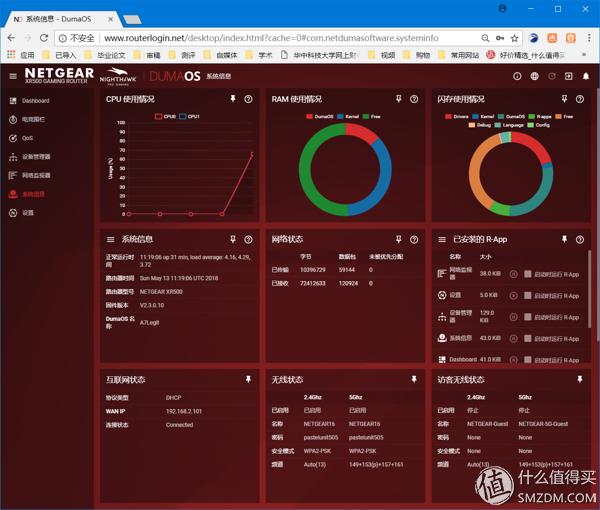Click the logout icon in DumaOS header
Viewport: 600px width, 510px height.
tap(569, 76)
